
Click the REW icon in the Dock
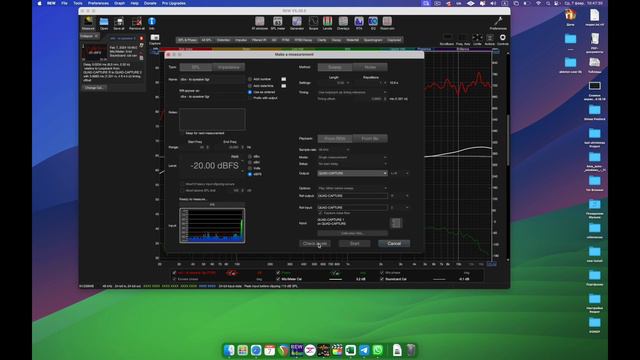[x=297, y=350]
